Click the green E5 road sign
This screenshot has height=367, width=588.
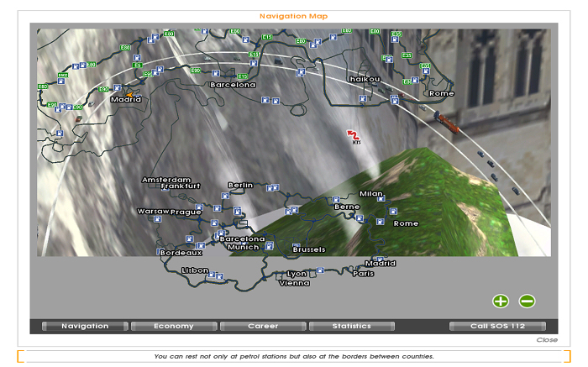[x=137, y=66]
